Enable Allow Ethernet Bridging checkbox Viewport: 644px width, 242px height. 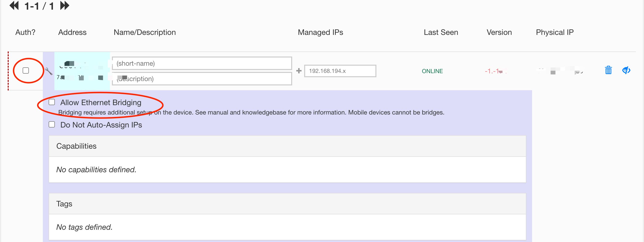[x=52, y=102]
